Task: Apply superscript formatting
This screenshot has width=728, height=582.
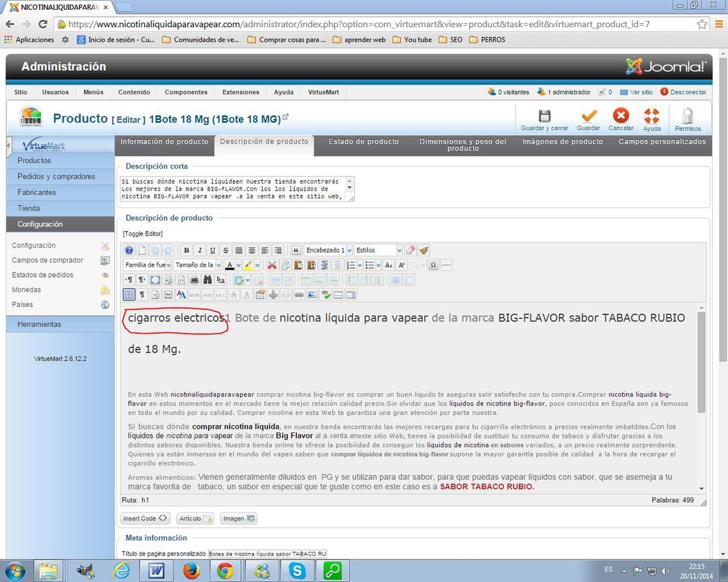Action: coord(402,265)
